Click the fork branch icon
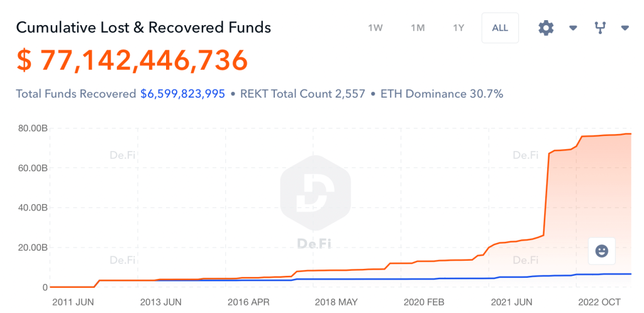 pos(599,28)
